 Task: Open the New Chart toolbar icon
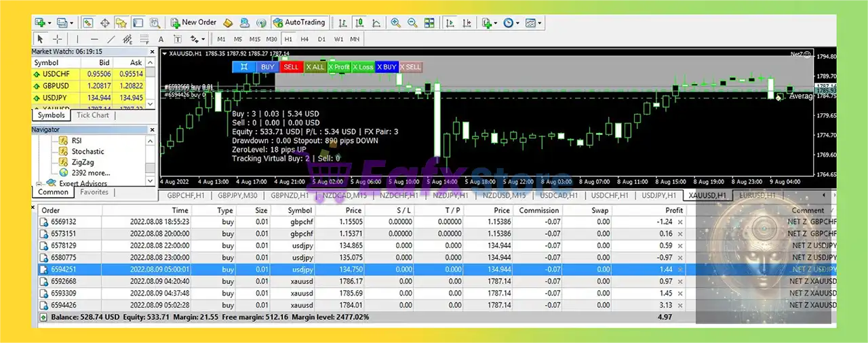[39, 22]
